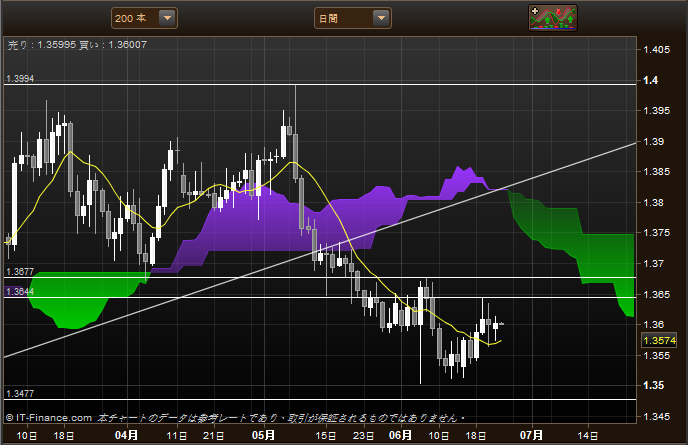Expand the 200 本 bar count dropdown
The image size is (688, 445).
point(167,18)
